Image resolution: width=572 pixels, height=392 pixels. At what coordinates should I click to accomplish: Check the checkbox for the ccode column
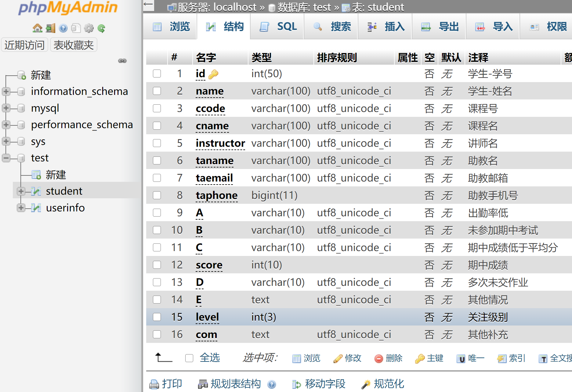[157, 108]
